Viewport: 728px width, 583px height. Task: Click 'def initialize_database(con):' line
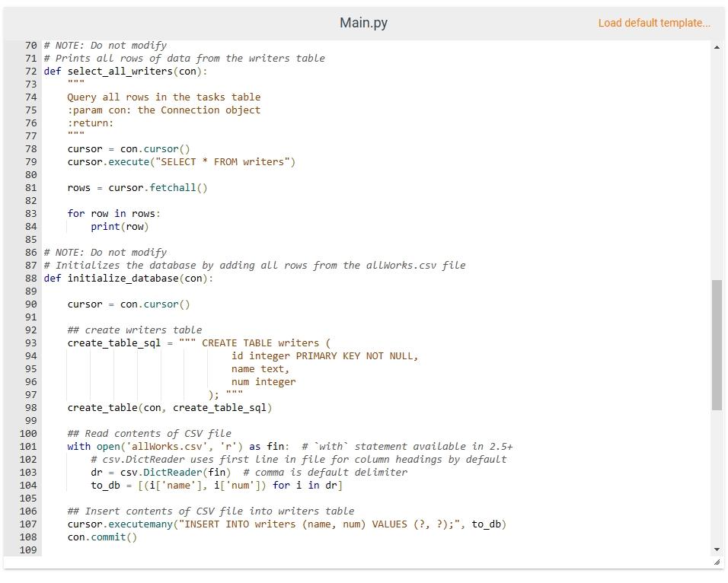pyautogui.click(x=129, y=278)
